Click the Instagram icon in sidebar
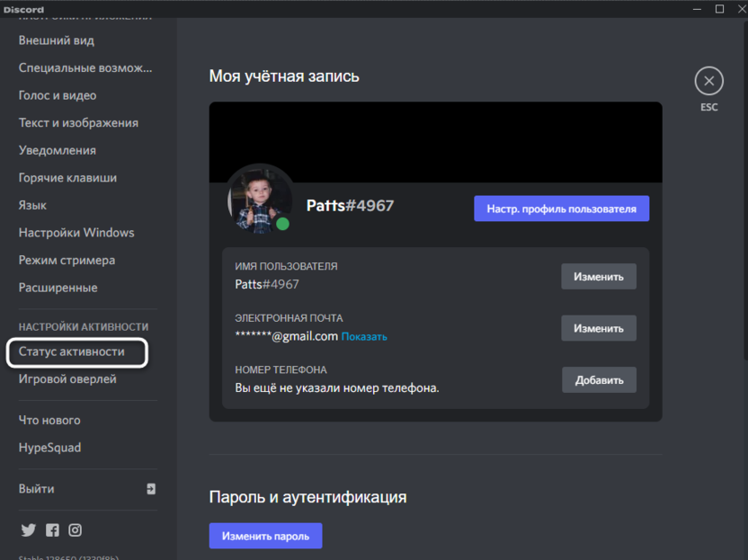This screenshot has width=748, height=560. click(76, 530)
